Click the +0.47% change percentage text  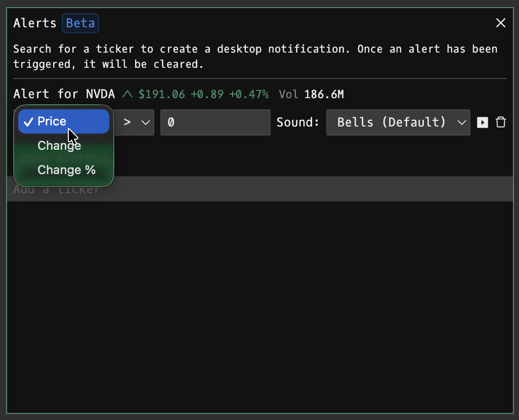[249, 95]
